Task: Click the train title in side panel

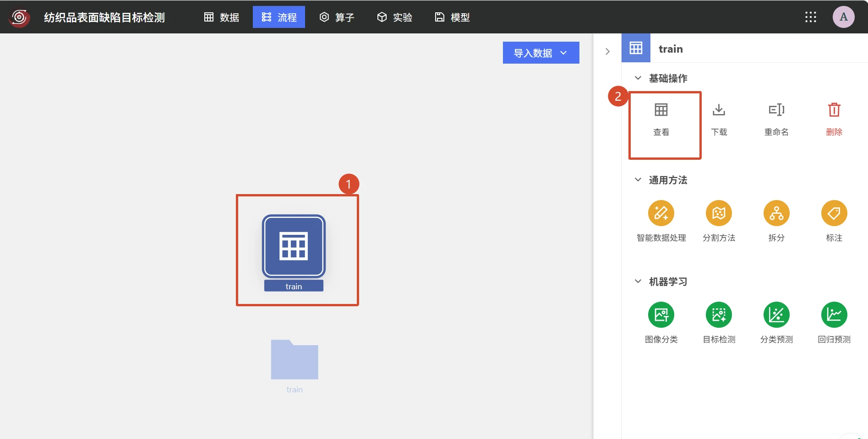Action: (671, 49)
